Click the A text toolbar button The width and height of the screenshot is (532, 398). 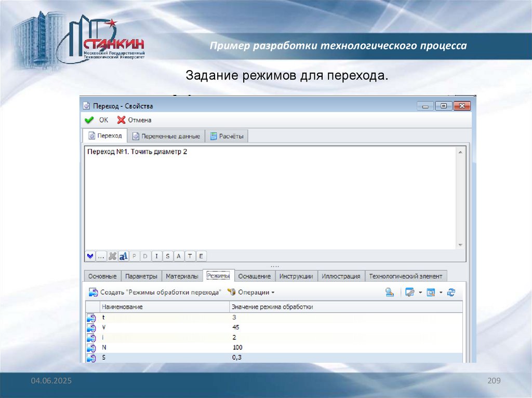point(179,256)
